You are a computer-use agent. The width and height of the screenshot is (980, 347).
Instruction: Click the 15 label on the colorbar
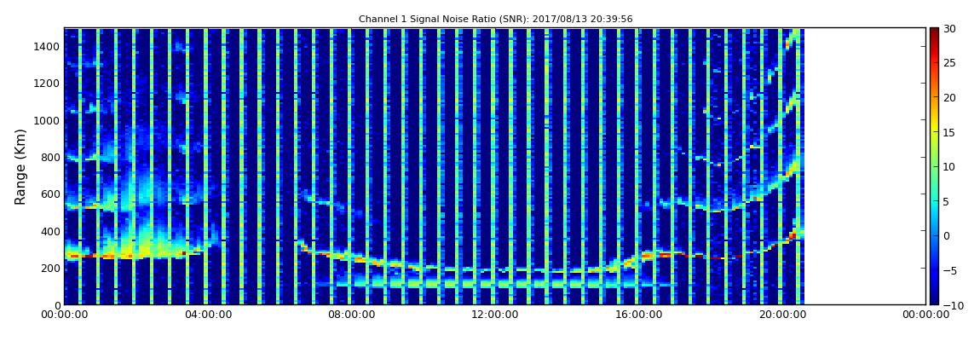[x=950, y=132]
